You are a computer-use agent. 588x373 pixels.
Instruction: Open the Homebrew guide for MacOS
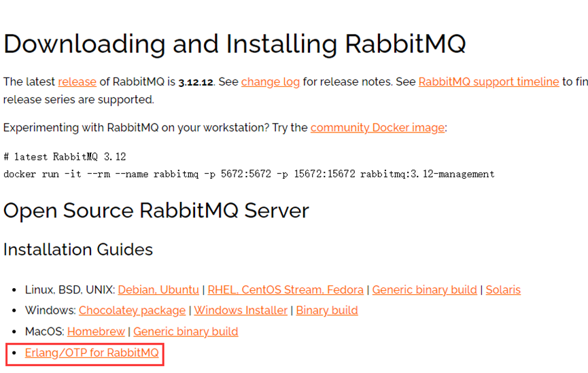click(x=96, y=332)
